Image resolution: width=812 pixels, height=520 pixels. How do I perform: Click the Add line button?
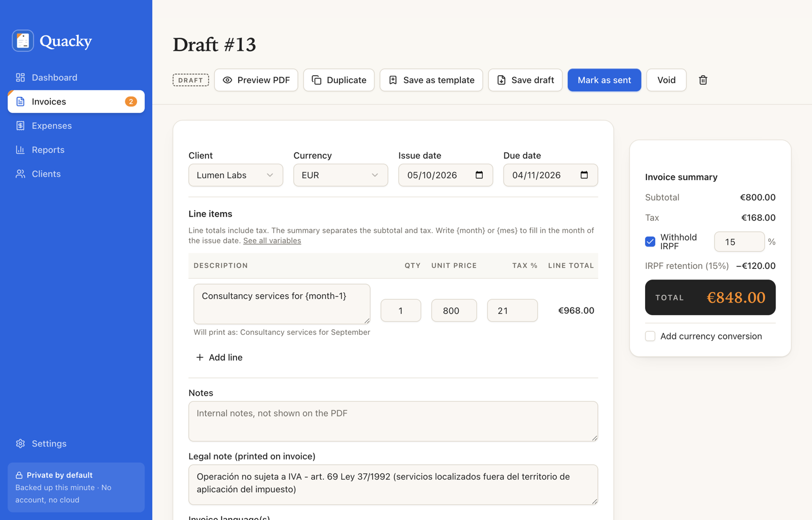point(219,357)
